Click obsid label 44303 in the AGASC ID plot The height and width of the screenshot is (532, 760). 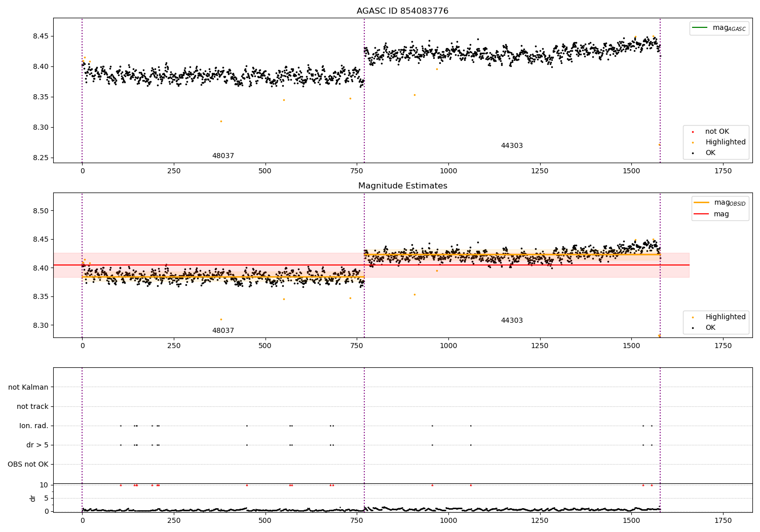[512, 146]
